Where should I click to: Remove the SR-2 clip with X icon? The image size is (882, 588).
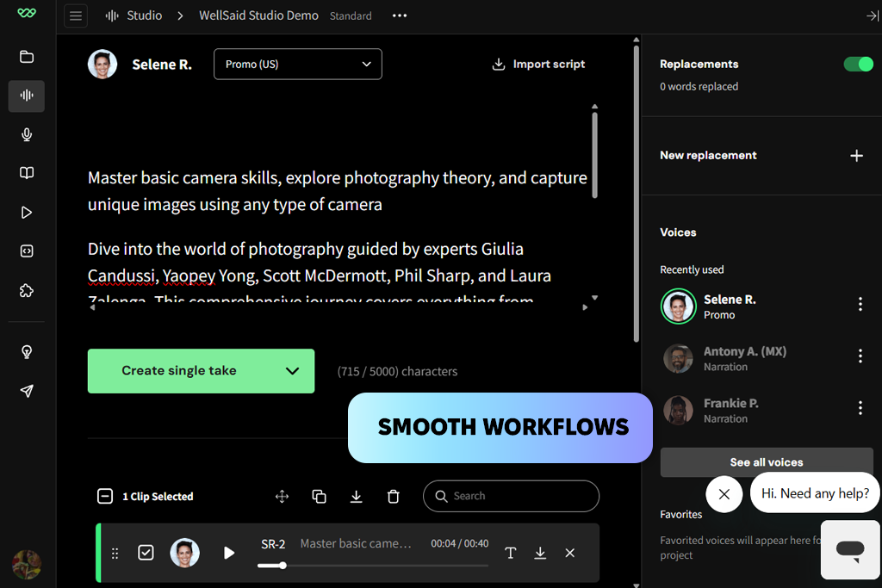pos(570,554)
